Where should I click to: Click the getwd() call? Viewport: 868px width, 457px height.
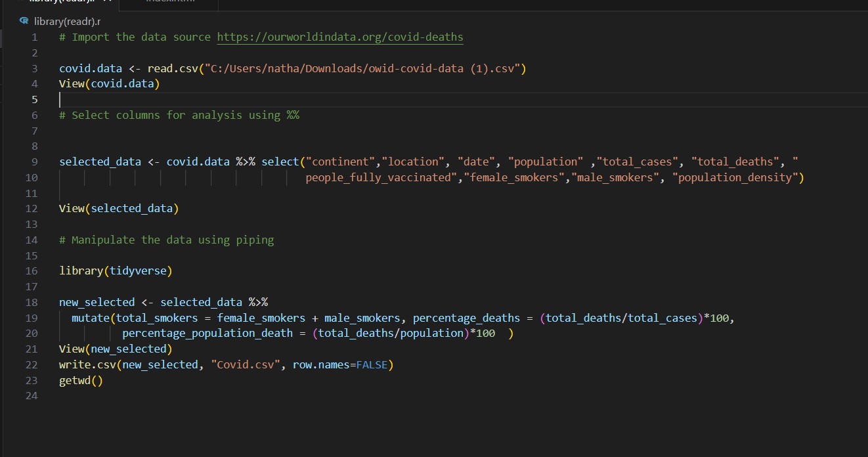click(81, 380)
